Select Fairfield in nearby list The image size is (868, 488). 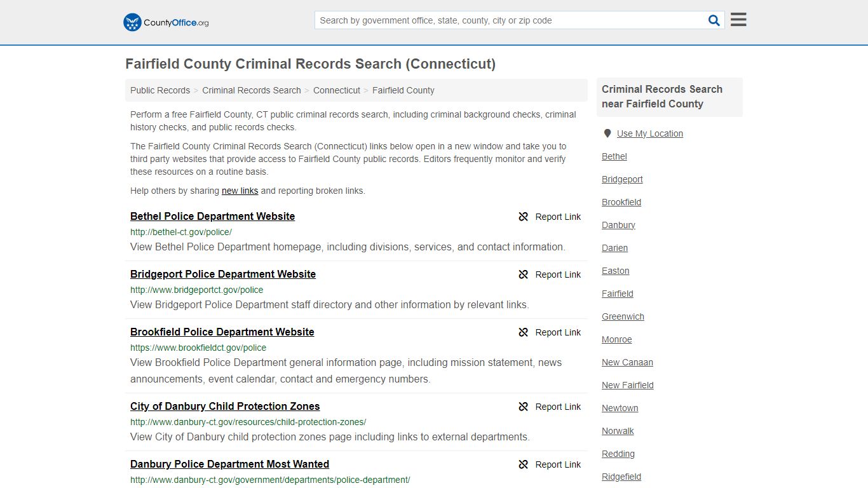pyautogui.click(x=618, y=294)
